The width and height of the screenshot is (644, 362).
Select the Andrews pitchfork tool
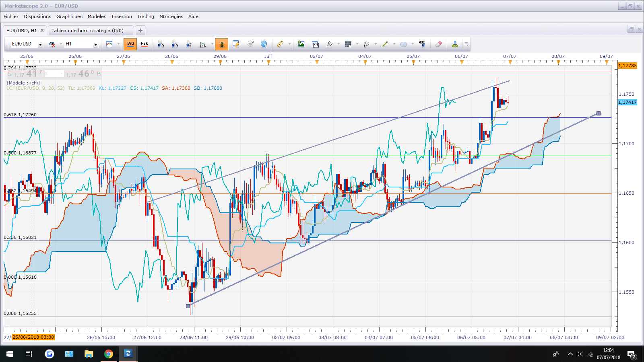point(330,44)
